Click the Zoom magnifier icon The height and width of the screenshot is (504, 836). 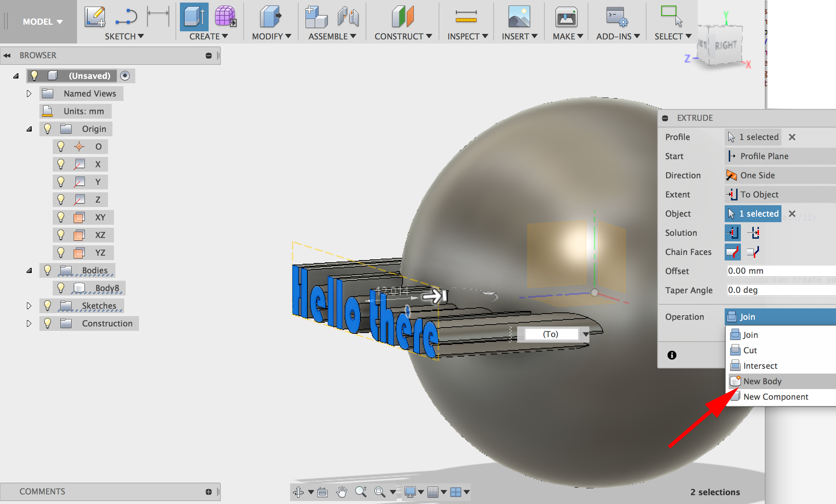[x=361, y=492]
